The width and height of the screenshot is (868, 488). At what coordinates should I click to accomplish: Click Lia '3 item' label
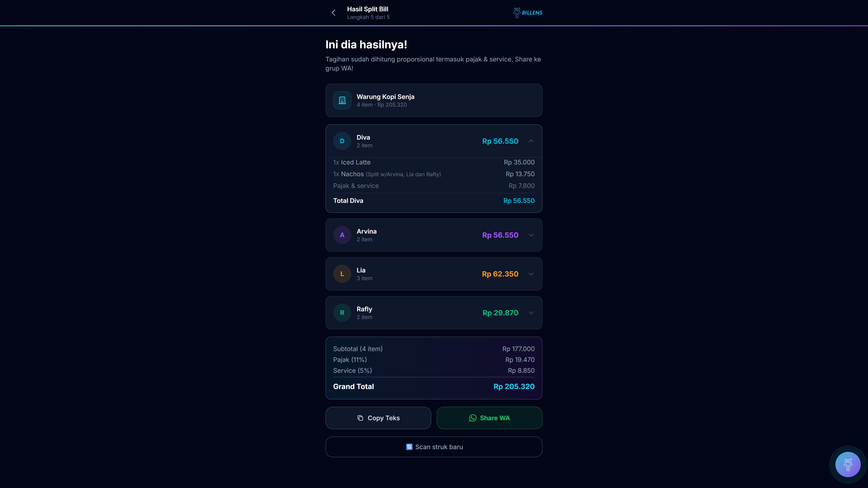click(x=365, y=278)
